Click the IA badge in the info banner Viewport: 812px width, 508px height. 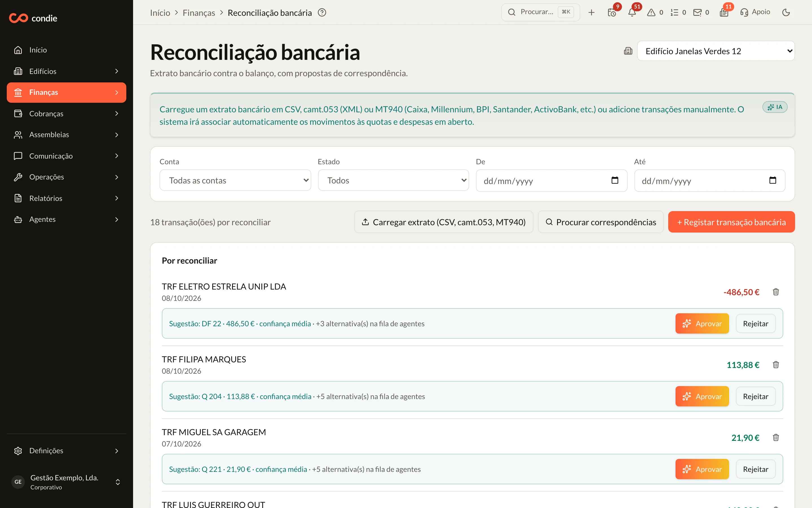775,107
